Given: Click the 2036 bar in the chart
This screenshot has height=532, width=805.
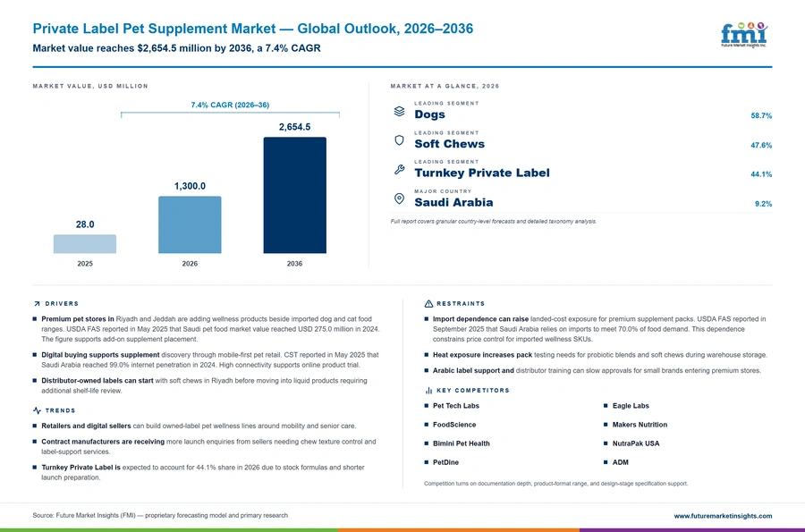Looking at the screenshot, I should click(x=294, y=195).
